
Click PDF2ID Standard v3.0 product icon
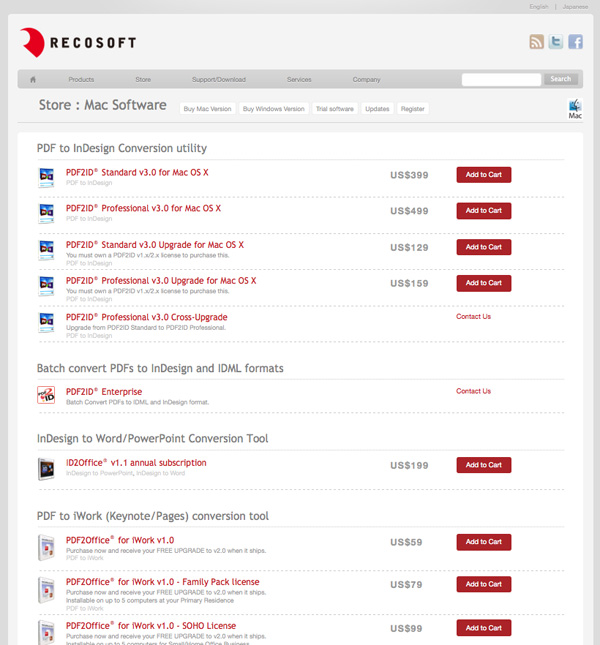[x=46, y=177]
